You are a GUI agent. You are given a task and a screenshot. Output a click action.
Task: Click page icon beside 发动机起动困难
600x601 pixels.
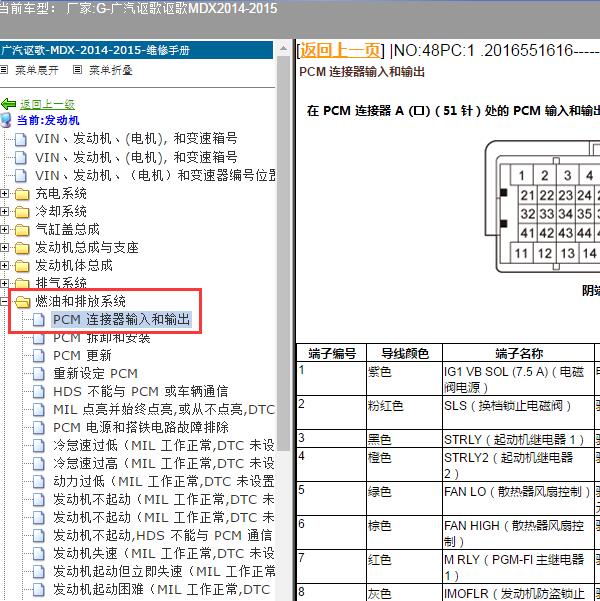(39, 590)
